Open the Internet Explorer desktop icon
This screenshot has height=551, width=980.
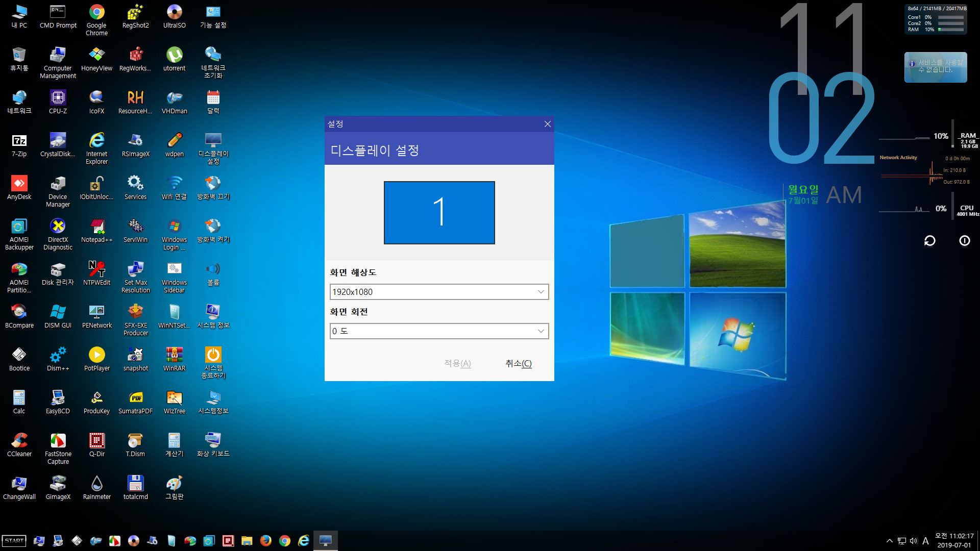[97, 149]
